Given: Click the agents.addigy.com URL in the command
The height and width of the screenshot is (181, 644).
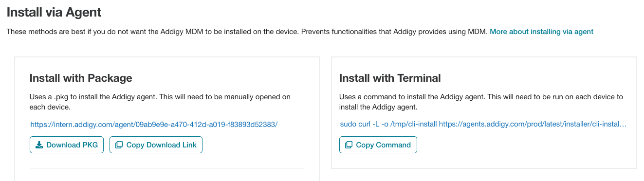Looking at the screenshot, I should pyautogui.click(x=533, y=125).
